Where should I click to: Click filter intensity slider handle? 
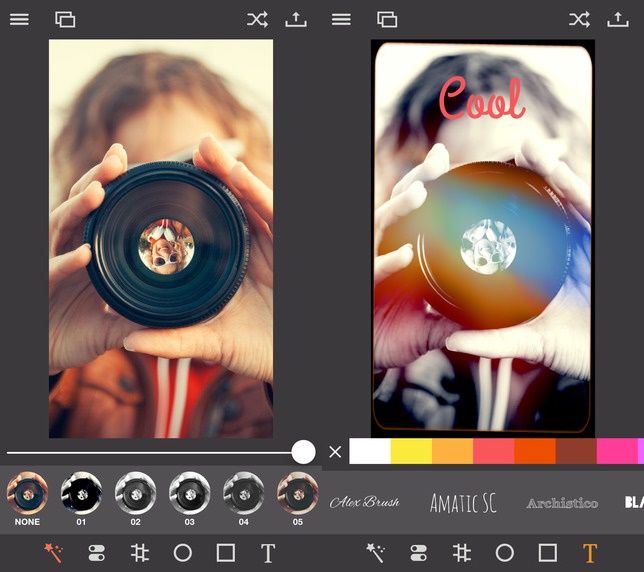tap(304, 452)
